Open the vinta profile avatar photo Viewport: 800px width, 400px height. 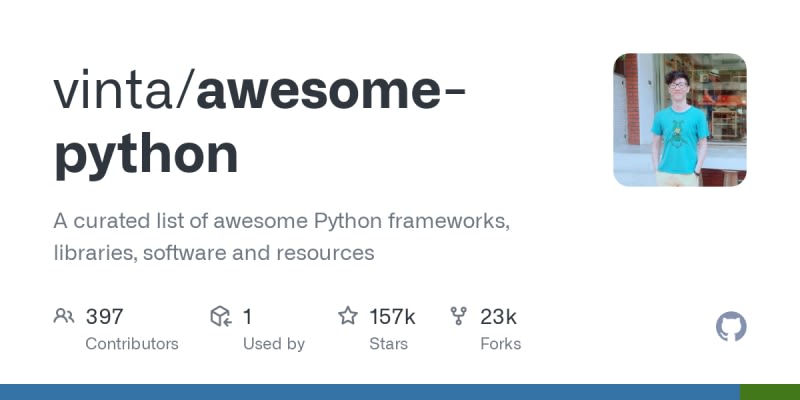coord(680,120)
